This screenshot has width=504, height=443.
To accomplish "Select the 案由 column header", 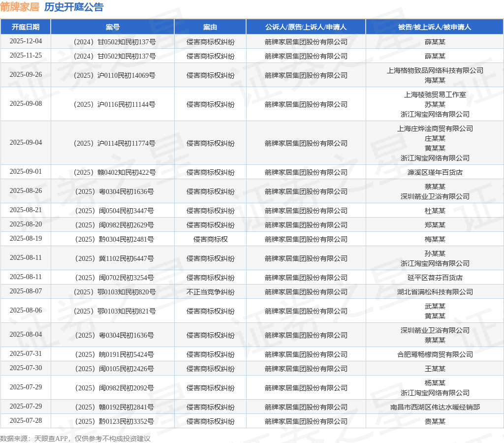I will [210, 27].
